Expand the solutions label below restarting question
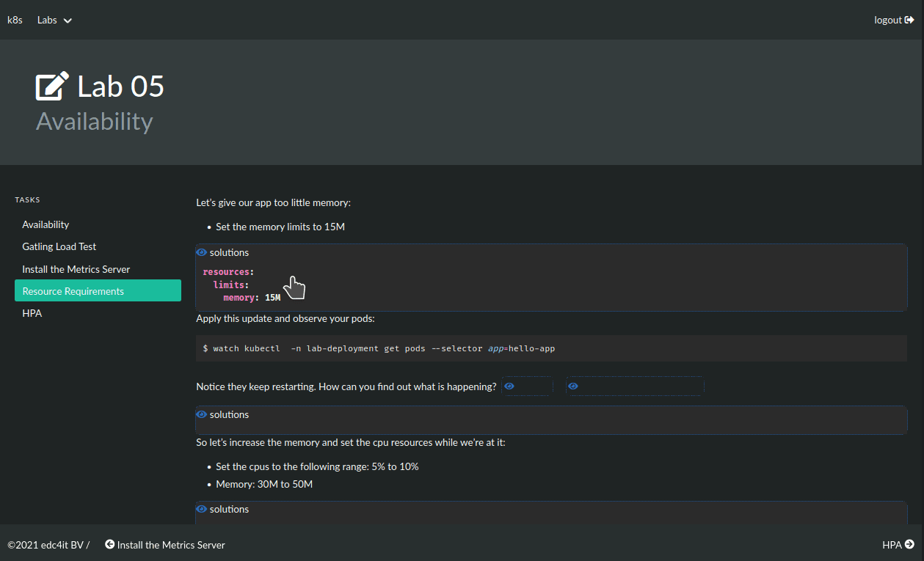Viewport: 924px width, 561px height. coord(229,414)
